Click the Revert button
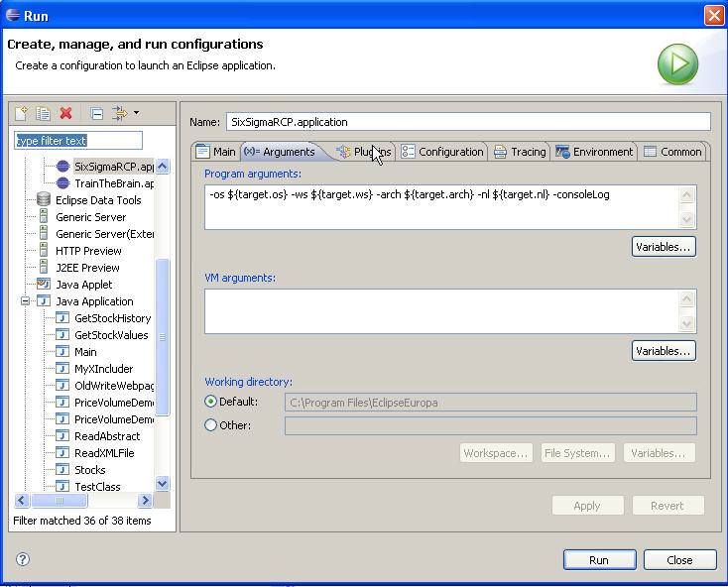Screen dimensions: 728x587 pos(667,506)
